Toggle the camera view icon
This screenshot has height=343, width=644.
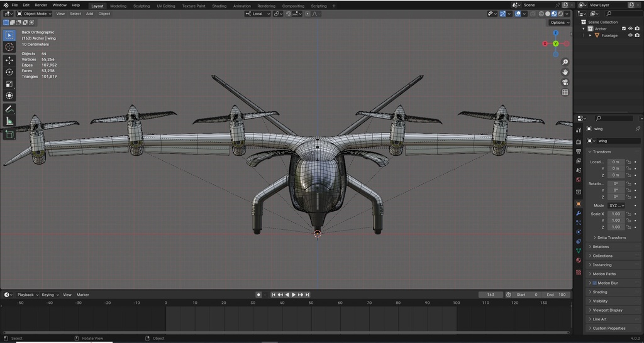[565, 82]
